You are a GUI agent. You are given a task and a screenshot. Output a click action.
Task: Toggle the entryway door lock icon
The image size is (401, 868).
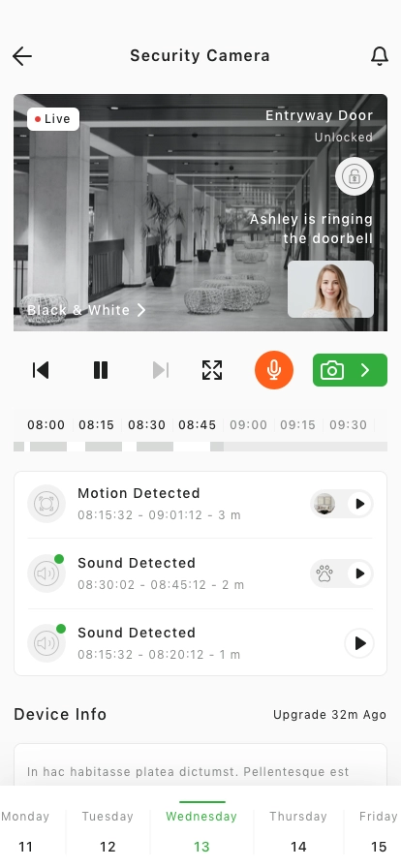355,176
